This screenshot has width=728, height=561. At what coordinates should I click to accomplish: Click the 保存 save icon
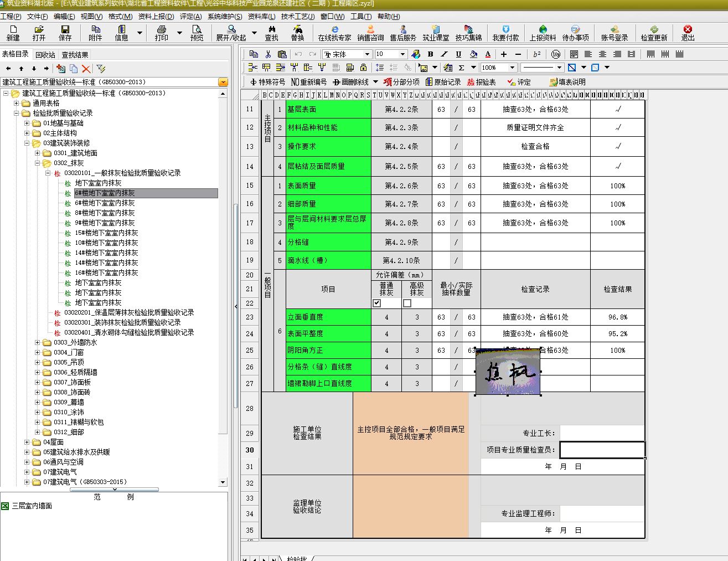click(x=65, y=33)
